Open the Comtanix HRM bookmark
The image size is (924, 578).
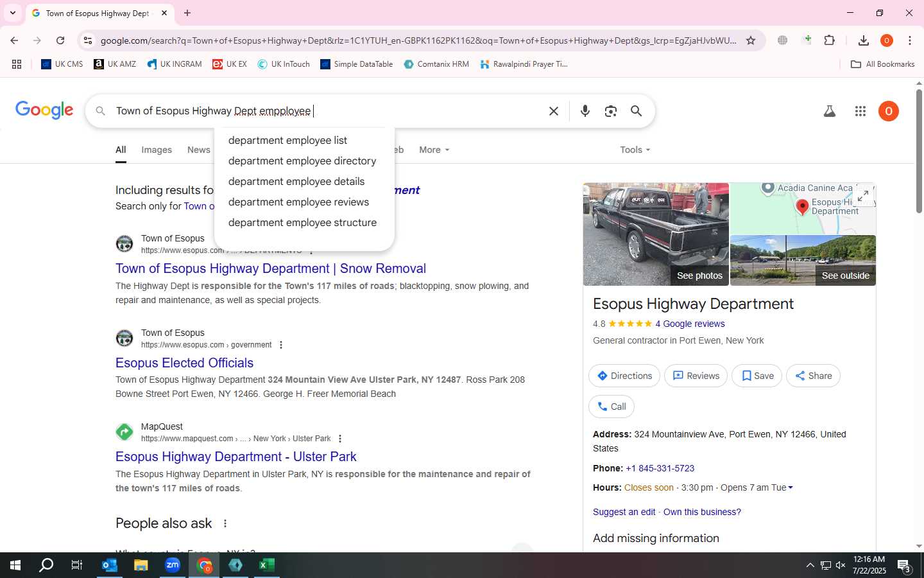point(436,64)
